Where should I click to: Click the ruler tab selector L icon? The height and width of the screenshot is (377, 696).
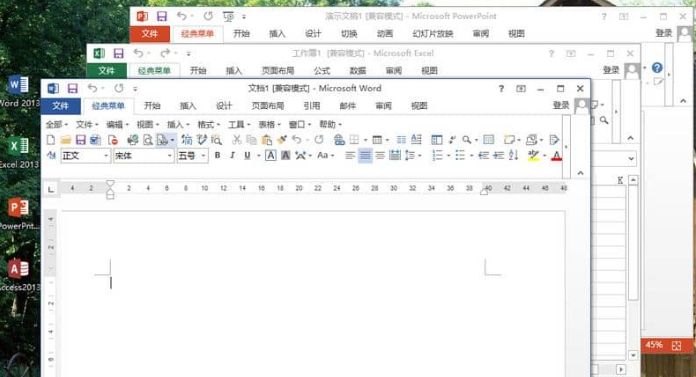(51, 190)
